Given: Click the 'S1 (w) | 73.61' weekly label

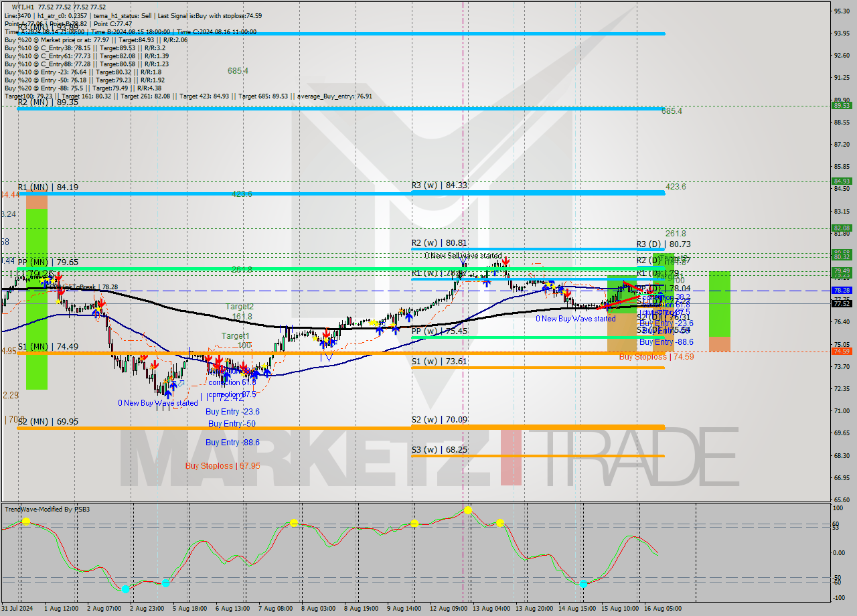Looking at the screenshot, I should [439, 362].
